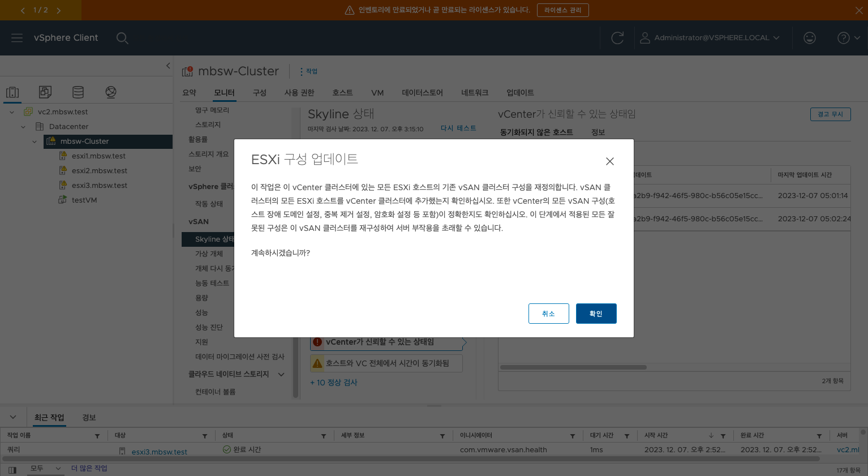Select esxi3.mbsw.test host in tree
This screenshot has height=476, width=868.
point(99,185)
